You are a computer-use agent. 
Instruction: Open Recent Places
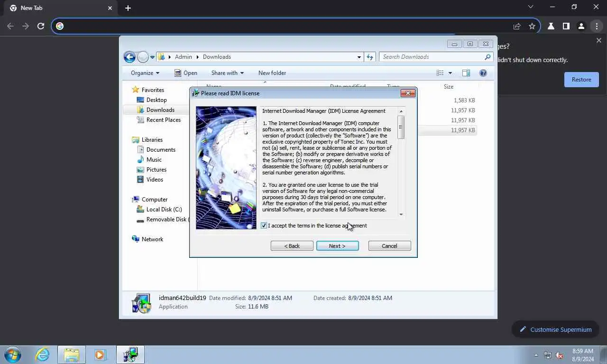(x=163, y=120)
